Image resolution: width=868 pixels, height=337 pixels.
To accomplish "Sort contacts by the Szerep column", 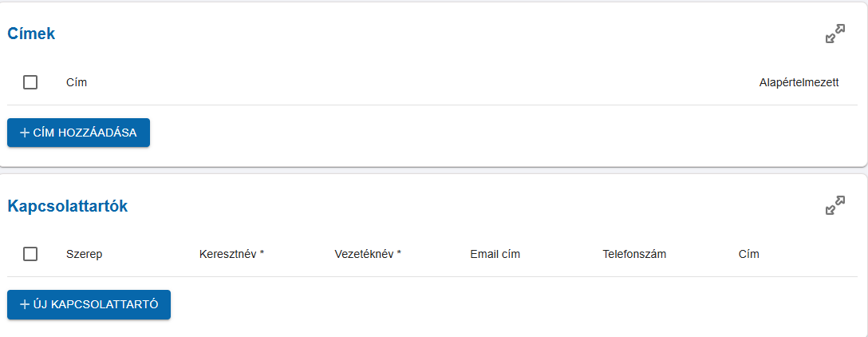I will click(84, 254).
